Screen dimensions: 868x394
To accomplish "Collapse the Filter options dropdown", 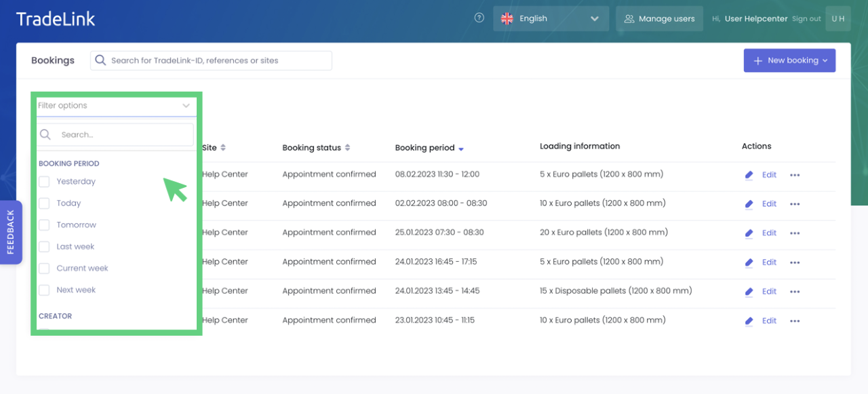I will pyautogui.click(x=186, y=106).
